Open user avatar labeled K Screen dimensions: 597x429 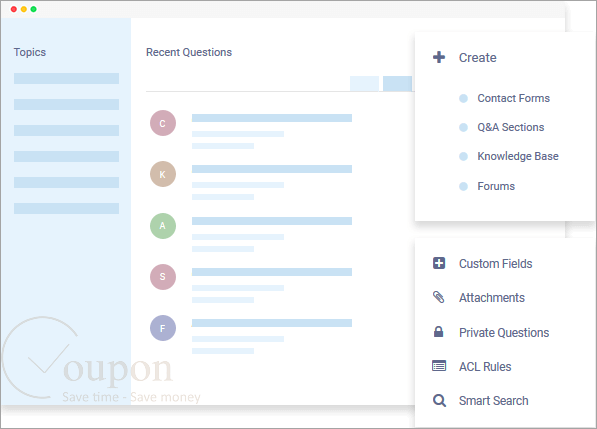click(163, 174)
